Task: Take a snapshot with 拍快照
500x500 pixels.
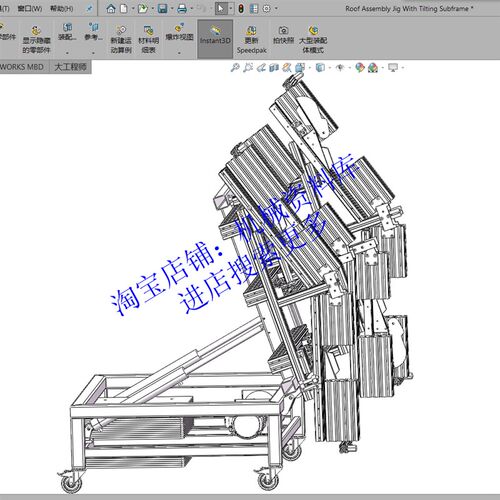Action: 283,35
